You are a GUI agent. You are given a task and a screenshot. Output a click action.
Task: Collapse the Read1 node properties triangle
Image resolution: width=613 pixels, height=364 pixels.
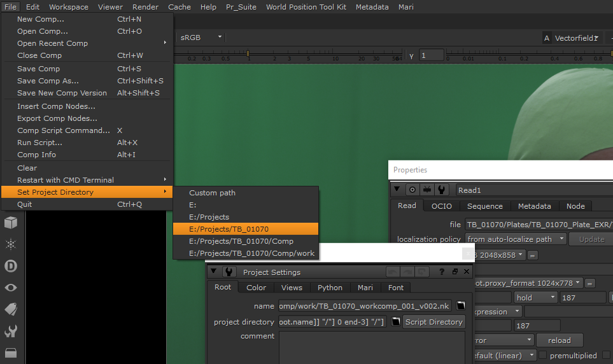point(397,190)
